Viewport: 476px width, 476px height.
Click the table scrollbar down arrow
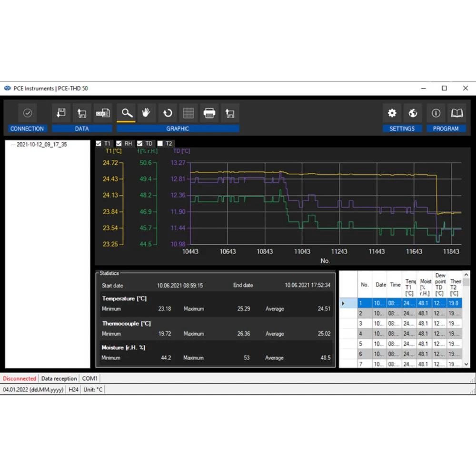pos(466,364)
